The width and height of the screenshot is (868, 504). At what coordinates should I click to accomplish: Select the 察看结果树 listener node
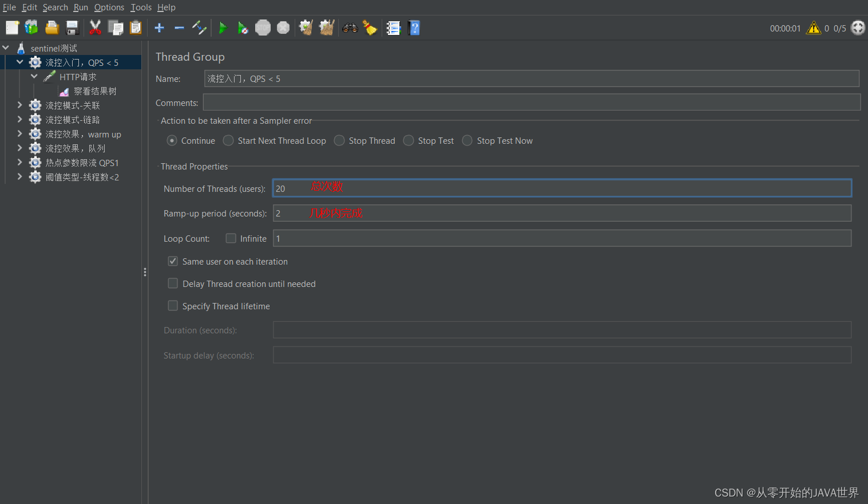pyautogui.click(x=95, y=91)
